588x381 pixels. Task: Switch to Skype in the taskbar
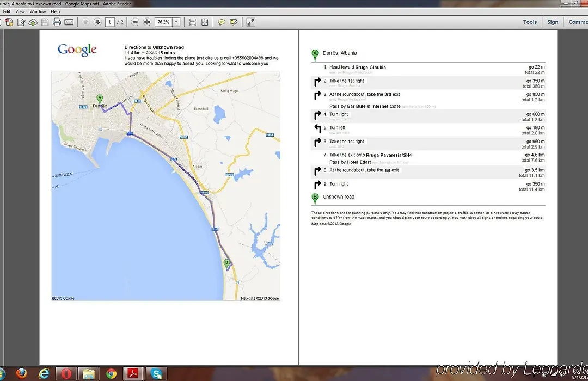tap(156, 373)
